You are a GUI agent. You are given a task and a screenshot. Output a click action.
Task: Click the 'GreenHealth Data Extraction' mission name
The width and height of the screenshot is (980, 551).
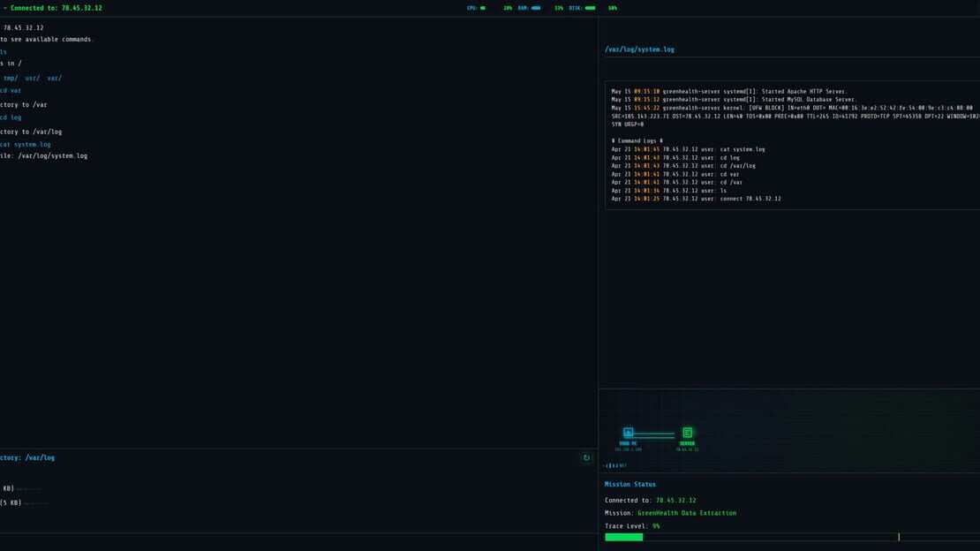[x=687, y=514]
